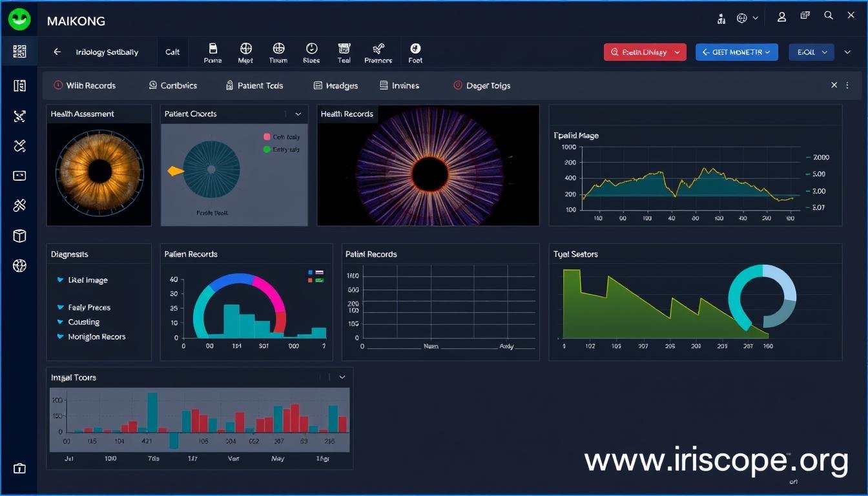Click the red Pectin Dialogy button
The height and width of the screenshot is (496, 868).
pyautogui.click(x=645, y=52)
